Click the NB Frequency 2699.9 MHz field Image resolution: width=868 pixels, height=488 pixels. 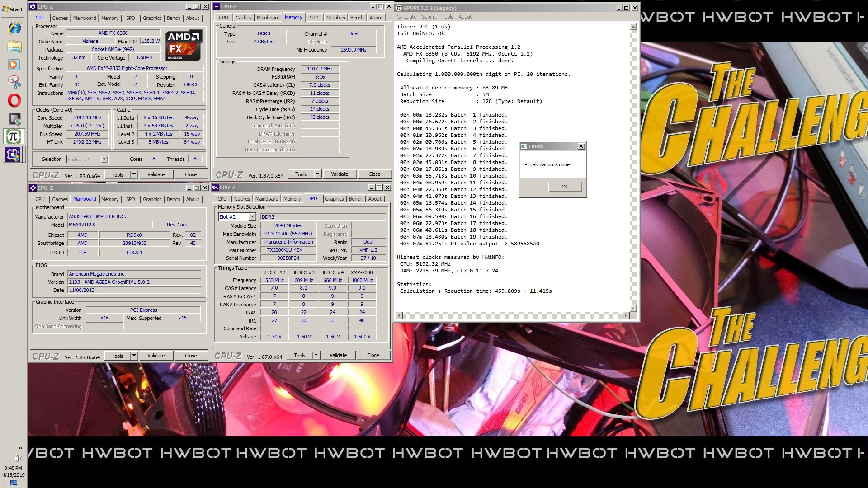click(x=354, y=50)
